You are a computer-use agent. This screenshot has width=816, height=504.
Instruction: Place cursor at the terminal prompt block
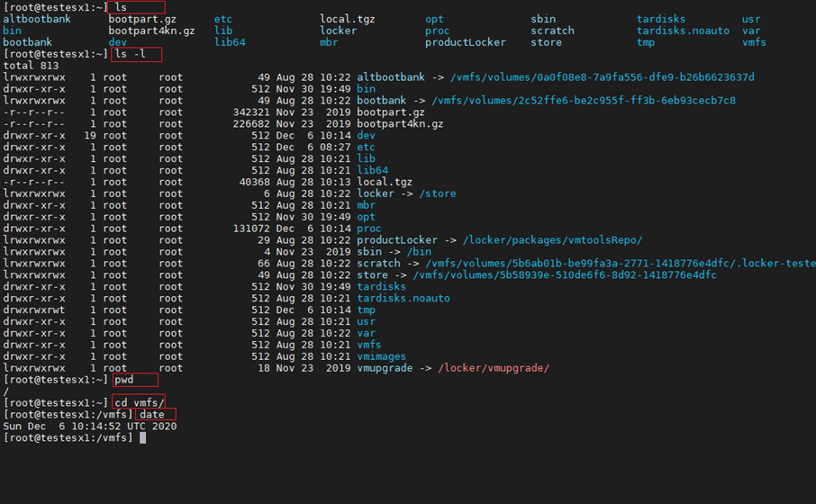[x=142, y=438]
